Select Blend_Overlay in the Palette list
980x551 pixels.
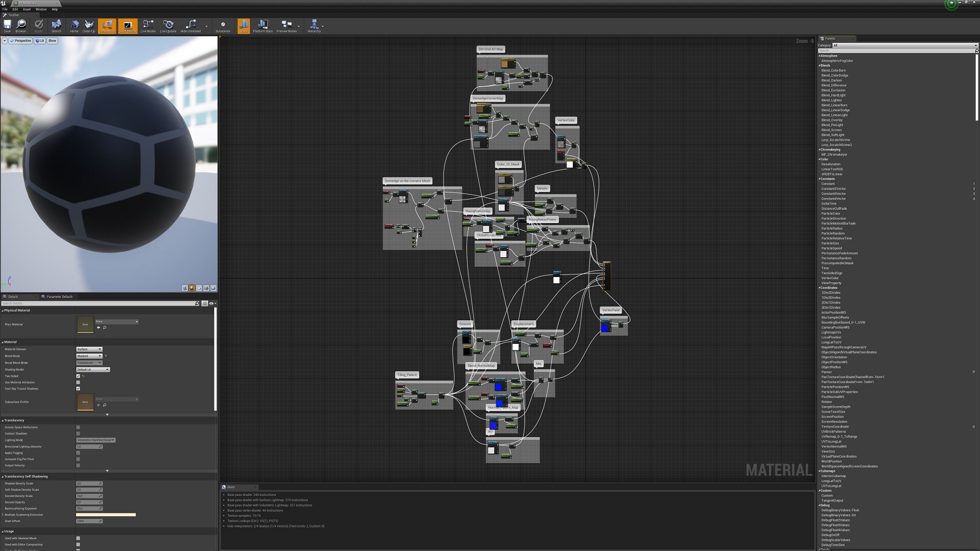click(x=832, y=120)
